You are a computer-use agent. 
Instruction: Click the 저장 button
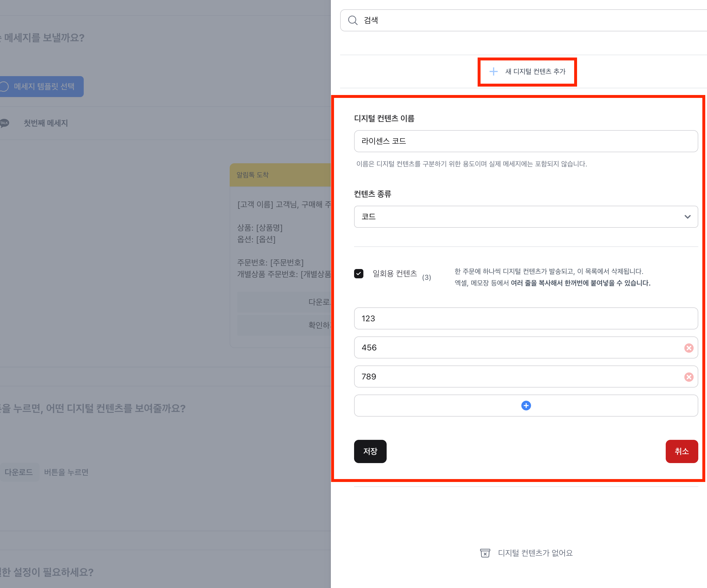370,451
